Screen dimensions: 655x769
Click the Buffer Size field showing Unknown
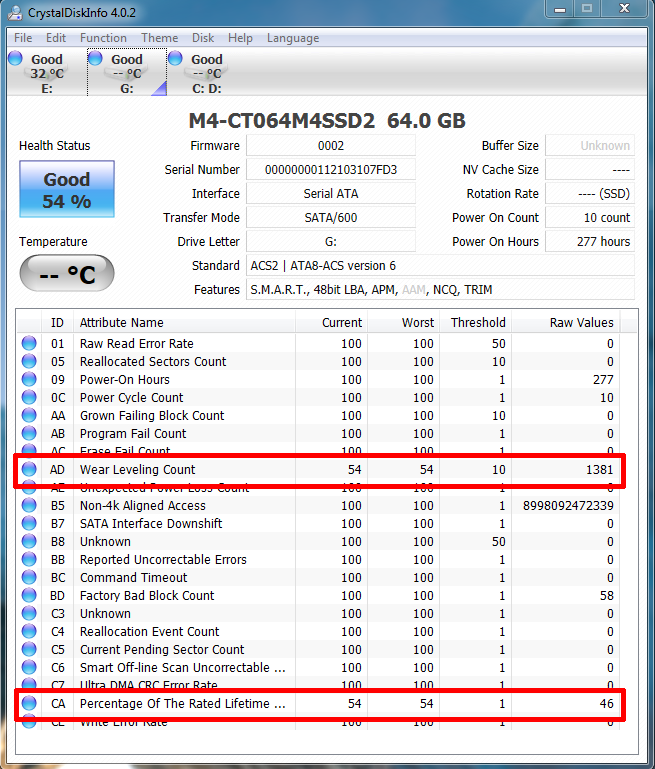coord(590,146)
